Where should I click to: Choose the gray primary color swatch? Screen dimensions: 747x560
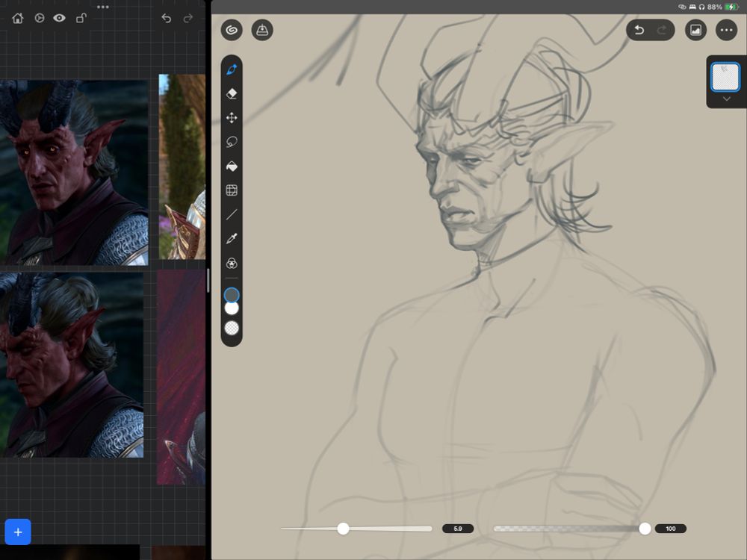232,295
